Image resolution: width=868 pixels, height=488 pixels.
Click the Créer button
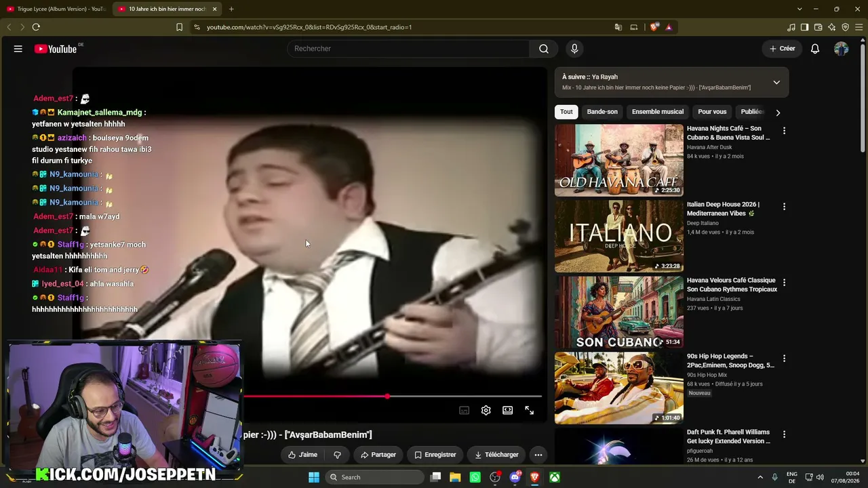[x=782, y=49]
